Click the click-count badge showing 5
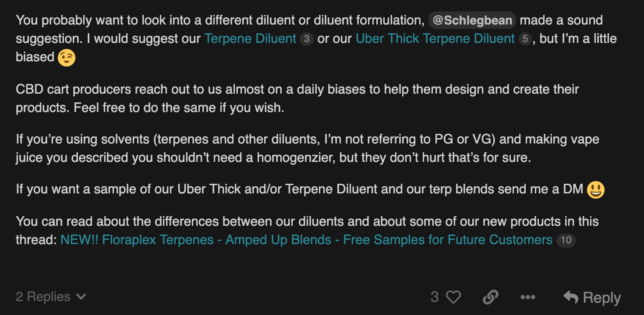 [x=525, y=39]
